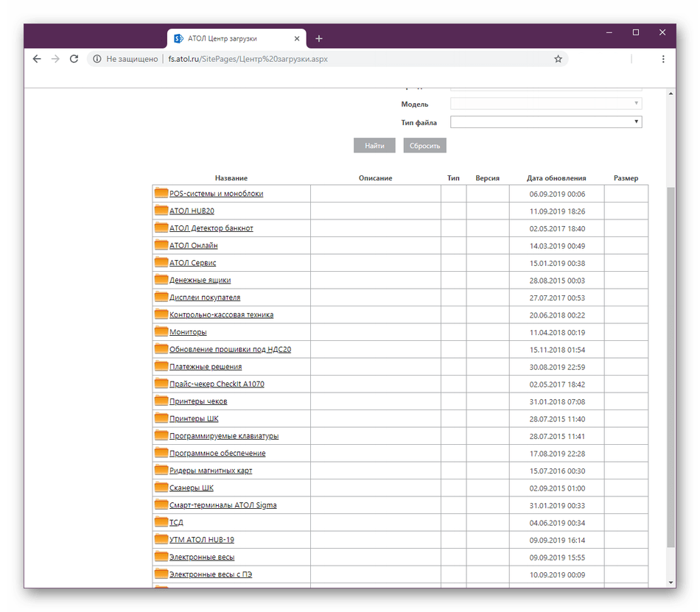Open the ТСД folder link
The width and height of the screenshot is (700, 612).
tap(176, 523)
